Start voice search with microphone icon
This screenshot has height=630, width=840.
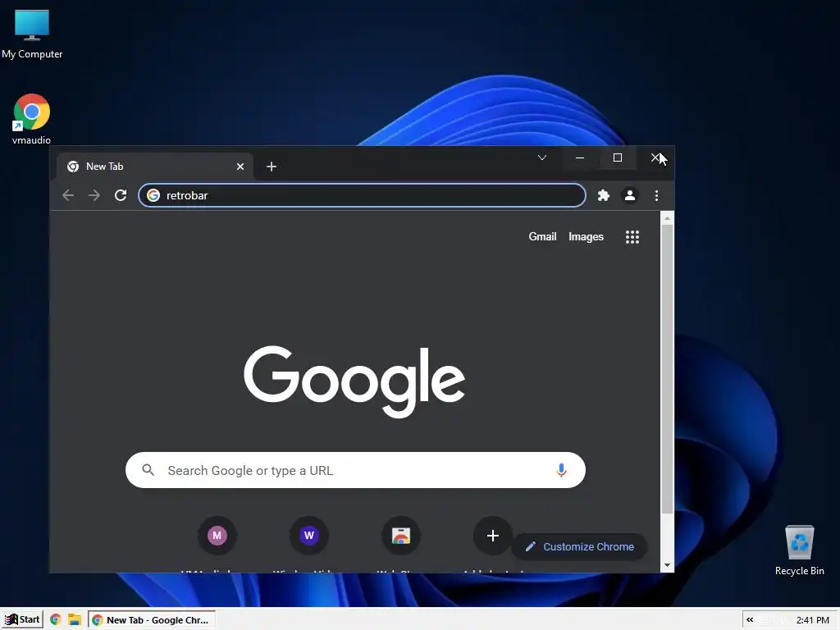pyautogui.click(x=561, y=470)
